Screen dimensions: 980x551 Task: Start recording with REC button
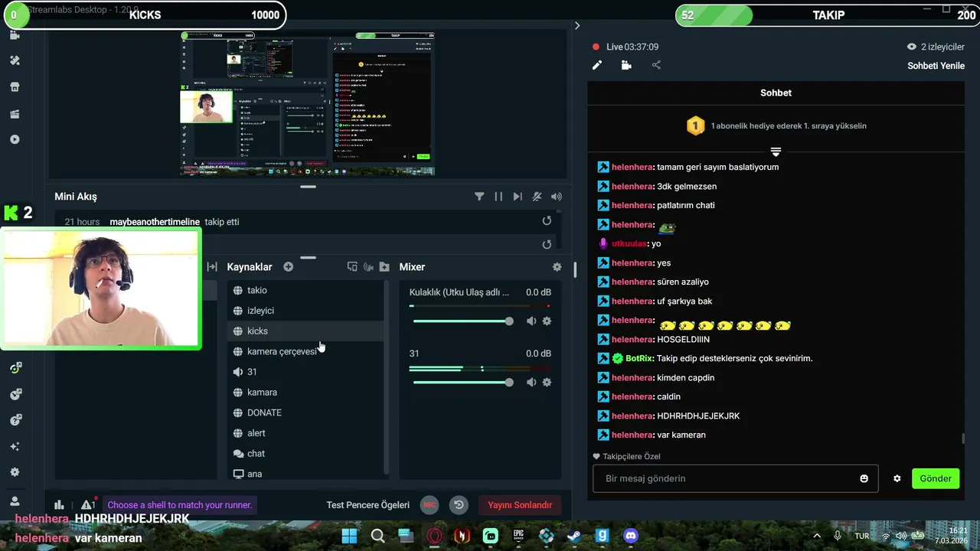tap(430, 505)
